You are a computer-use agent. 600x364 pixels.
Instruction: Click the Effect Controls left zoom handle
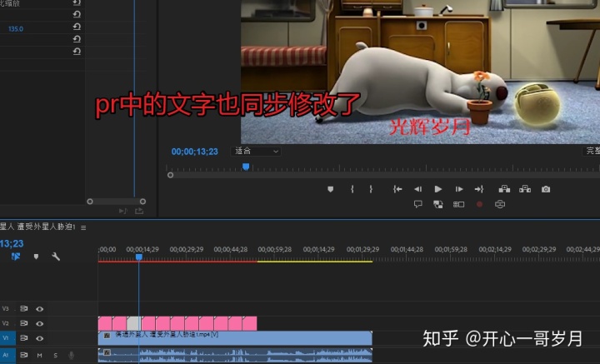click(x=90, y=202)
